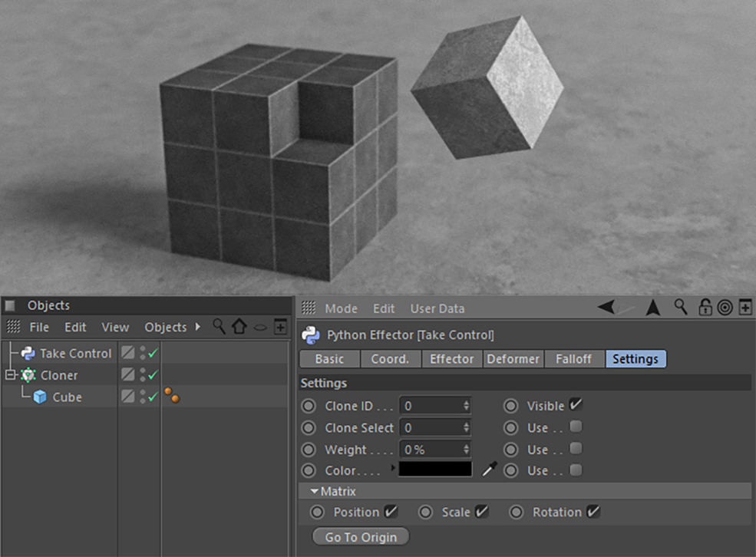Click the home icon in the Objects panel

[x=239, y=327]
